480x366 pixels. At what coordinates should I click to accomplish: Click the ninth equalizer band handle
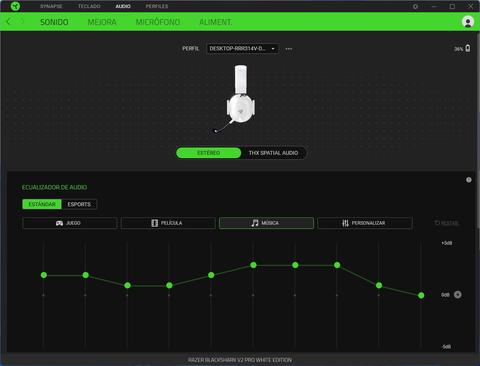(x=379, y=285)
